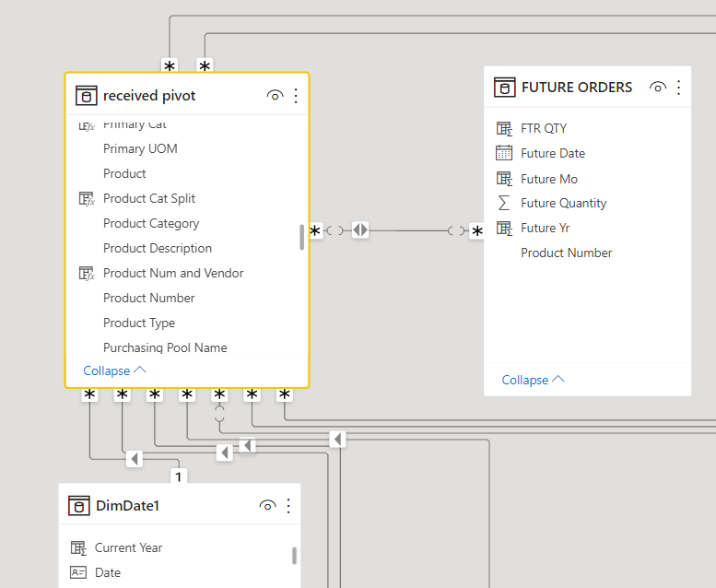Click the many marker on FUTURE ORDERS' left edge

(x=477, y=231)
